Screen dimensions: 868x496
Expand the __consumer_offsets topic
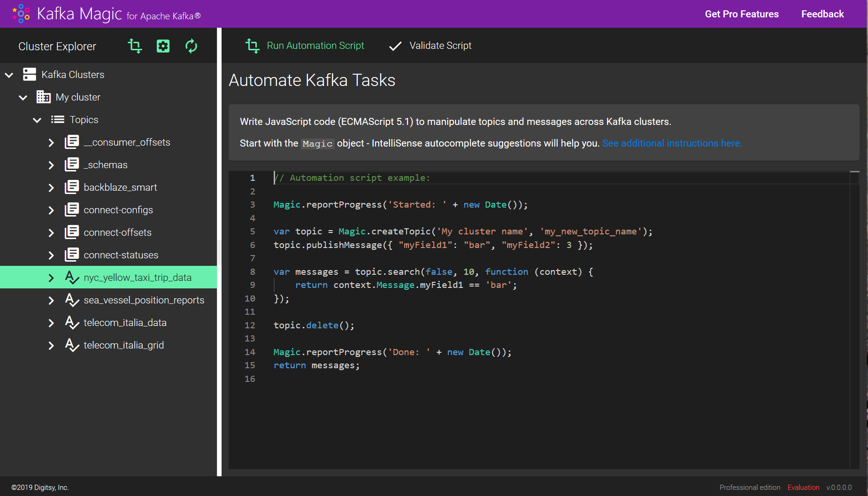click(x=51, y=142)
